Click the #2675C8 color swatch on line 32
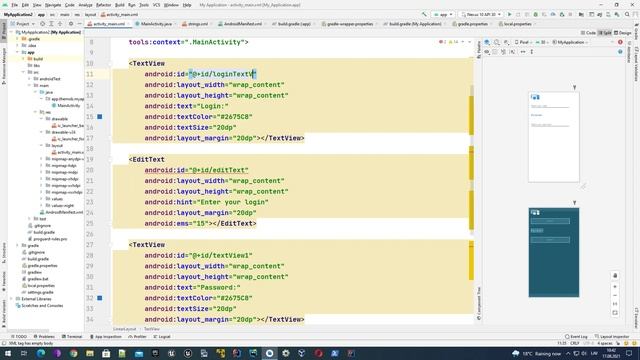This screenshot has width=640, height=360. [100, 298]
